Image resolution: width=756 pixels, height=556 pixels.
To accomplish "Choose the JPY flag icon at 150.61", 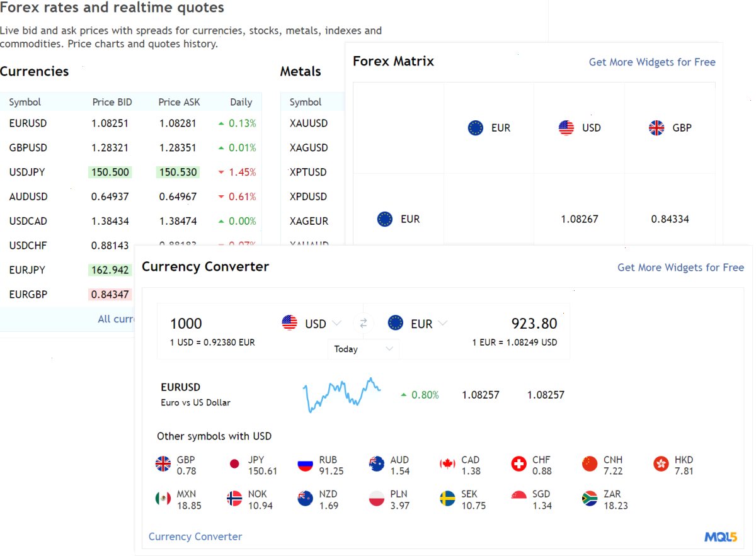I will click(x=234, y=465).
